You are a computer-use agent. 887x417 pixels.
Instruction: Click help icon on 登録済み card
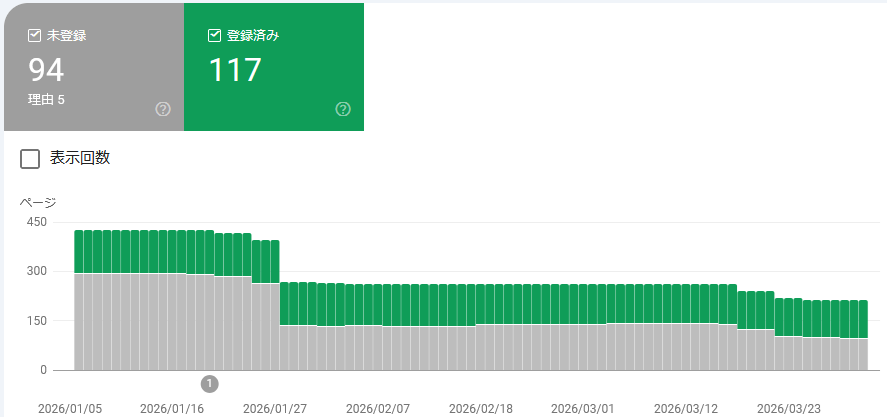(x=343, y=109)
